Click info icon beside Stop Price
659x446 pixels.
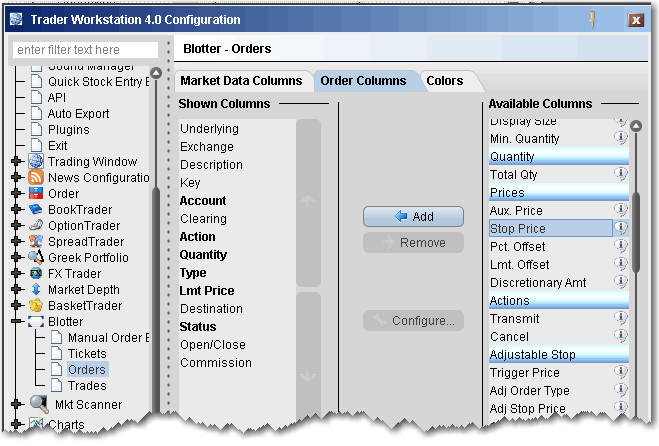621,228
